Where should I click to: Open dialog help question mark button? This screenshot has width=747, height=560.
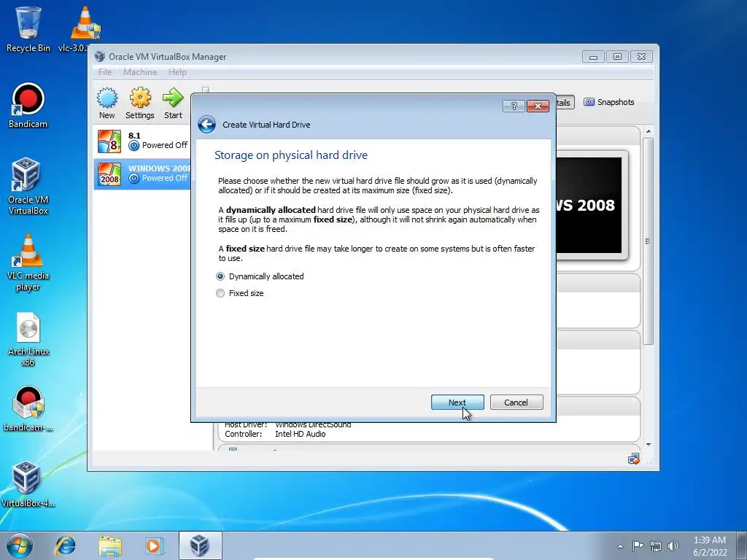pyautogui.click(x=514, y=106)
